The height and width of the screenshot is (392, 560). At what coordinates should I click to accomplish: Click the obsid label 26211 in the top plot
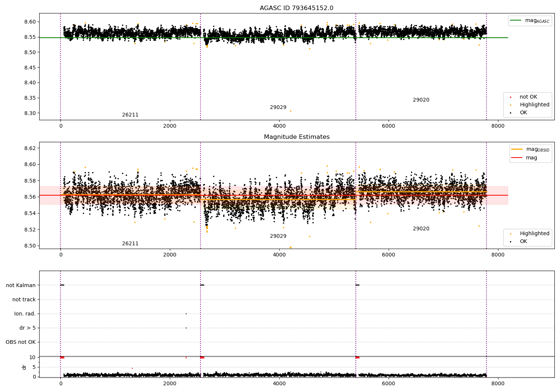pos(130,115)
